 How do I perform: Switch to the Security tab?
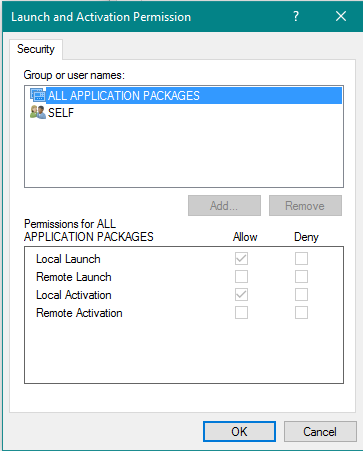point(36,49)
